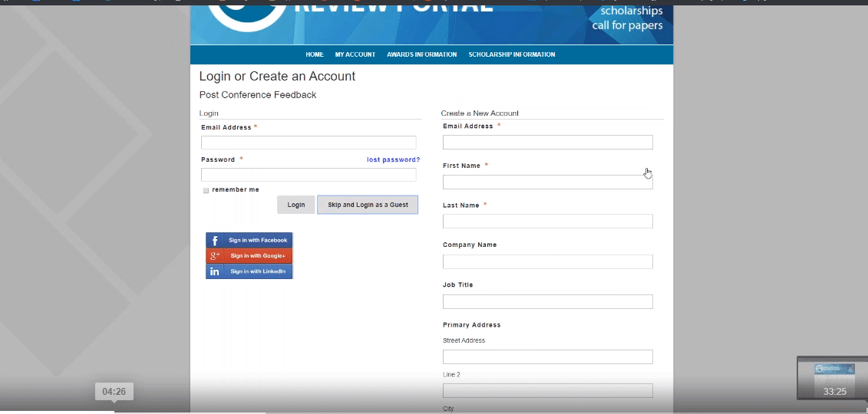
Task: Open Scholarship Information menu item
Action: click(511, 54)
